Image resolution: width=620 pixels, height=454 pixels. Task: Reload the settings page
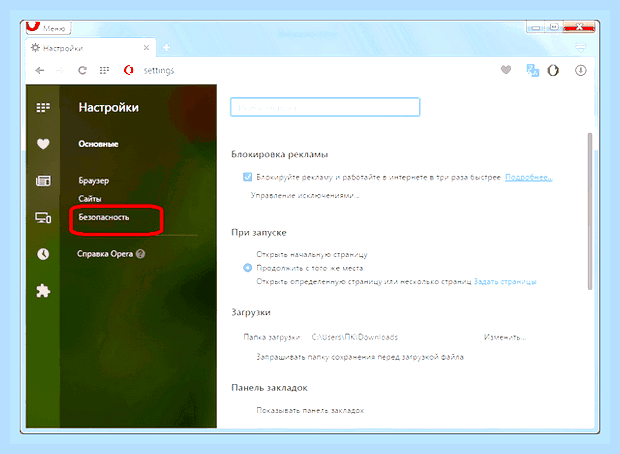coord(82,70)
